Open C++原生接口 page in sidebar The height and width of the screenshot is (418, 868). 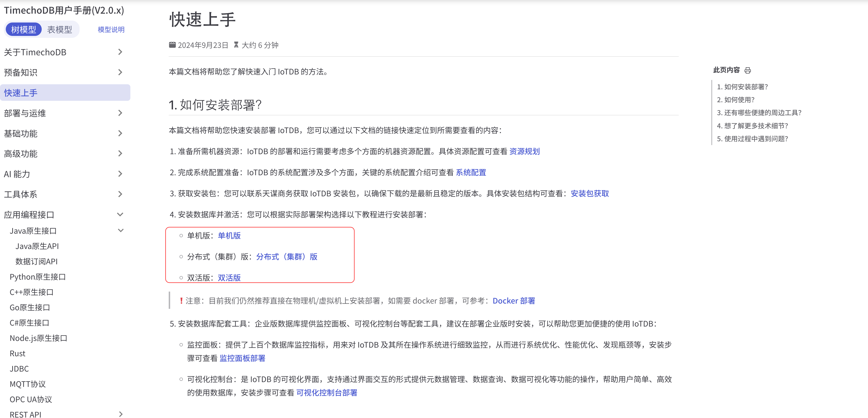click(31, 292)
